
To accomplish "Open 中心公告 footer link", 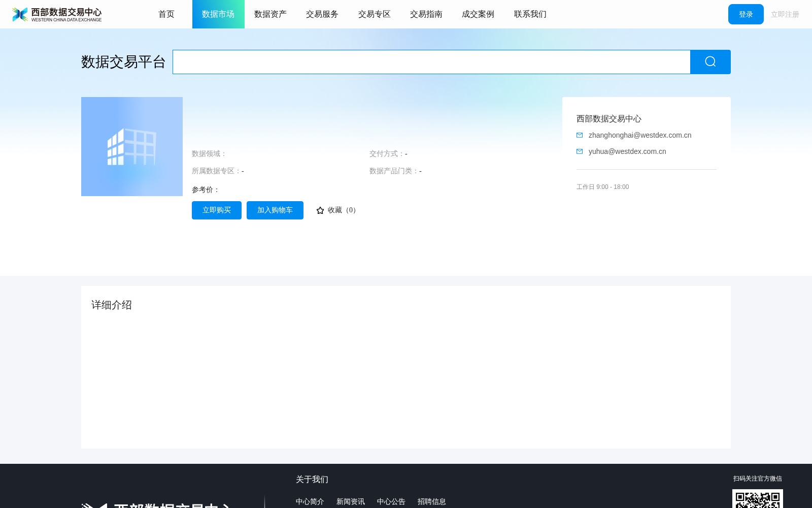I will pyautogui.click(x=391, y=501).
